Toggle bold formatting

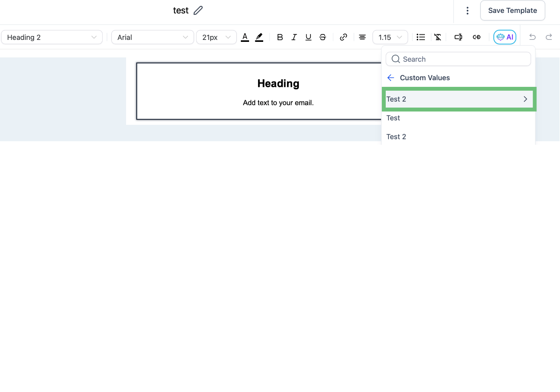280,37
